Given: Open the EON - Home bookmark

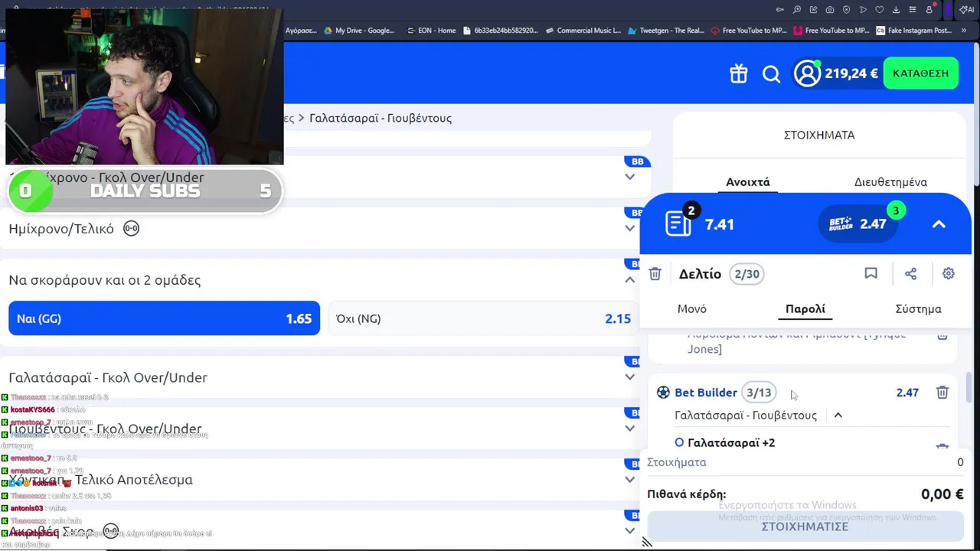Looking at the screenshot, I should (430, 31).
